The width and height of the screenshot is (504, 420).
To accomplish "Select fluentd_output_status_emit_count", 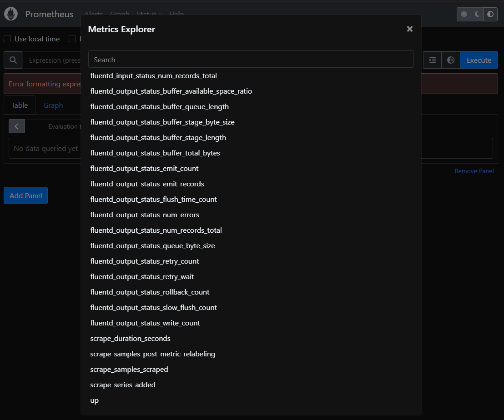I will 144,168.
